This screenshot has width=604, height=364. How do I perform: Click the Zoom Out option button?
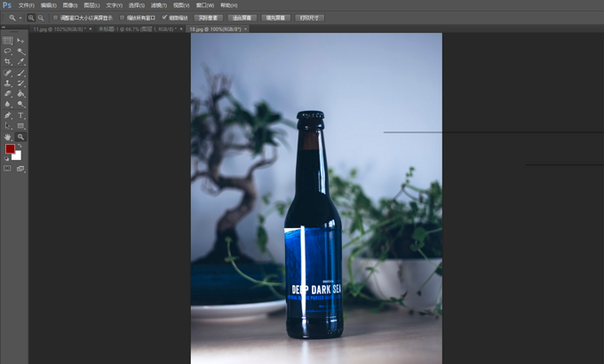tap(41, 18)
